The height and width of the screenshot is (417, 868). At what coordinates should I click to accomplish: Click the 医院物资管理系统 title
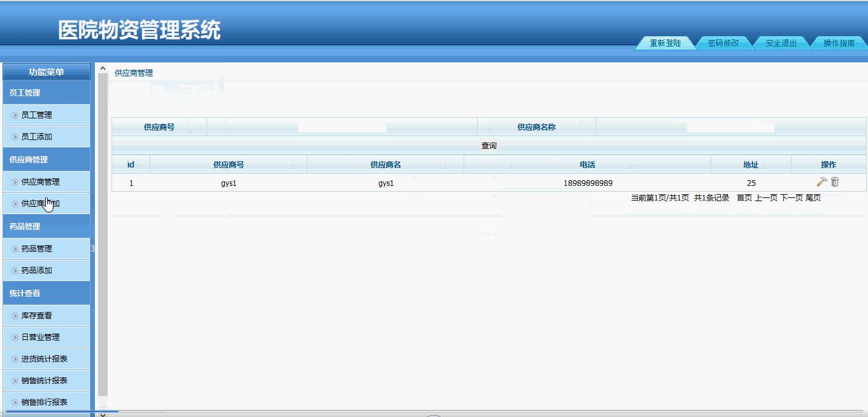(x=139, y=30)
